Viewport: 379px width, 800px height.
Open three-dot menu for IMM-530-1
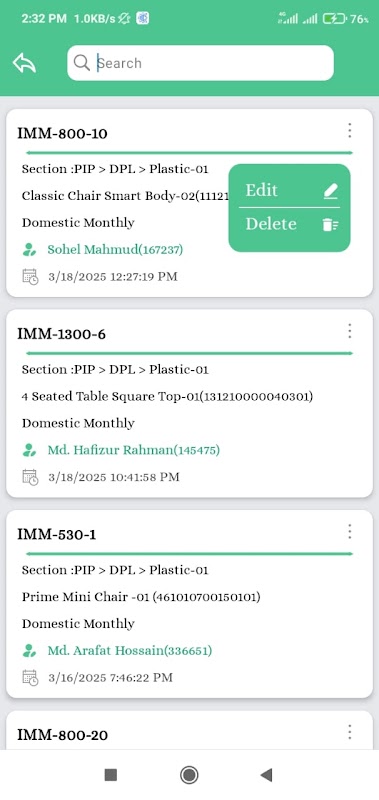349,532
